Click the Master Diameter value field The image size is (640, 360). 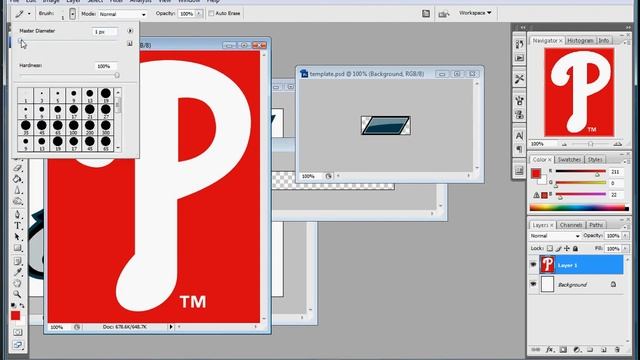pyautogui.click(x=104, y=31)
